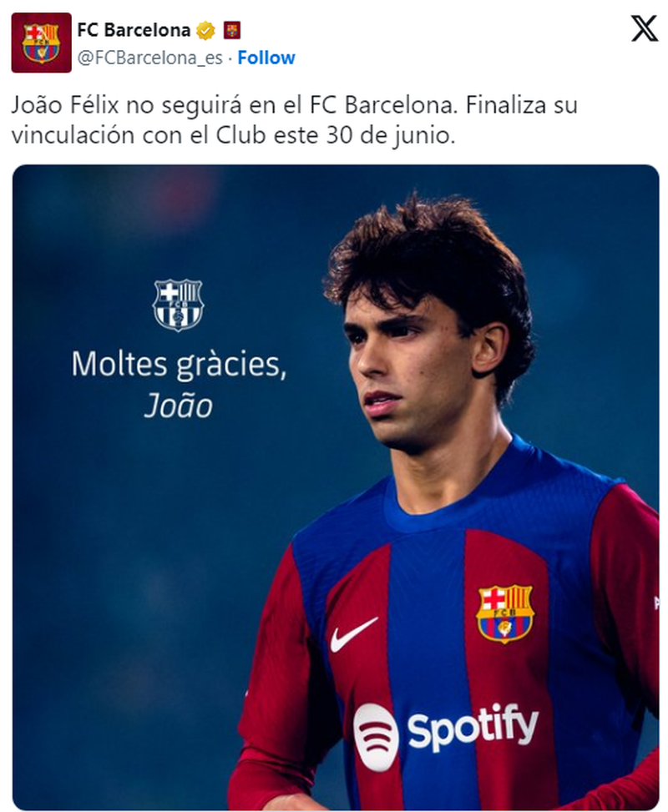This screenshot has width=668, height=812.
Task: Click the gold verified badge
Action: [x=206, y=32]
